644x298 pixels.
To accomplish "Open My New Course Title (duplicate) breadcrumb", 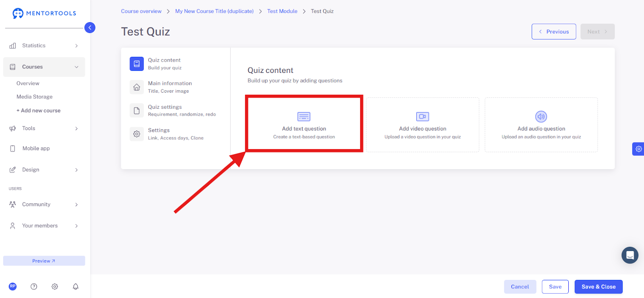I will click(215, 11).
